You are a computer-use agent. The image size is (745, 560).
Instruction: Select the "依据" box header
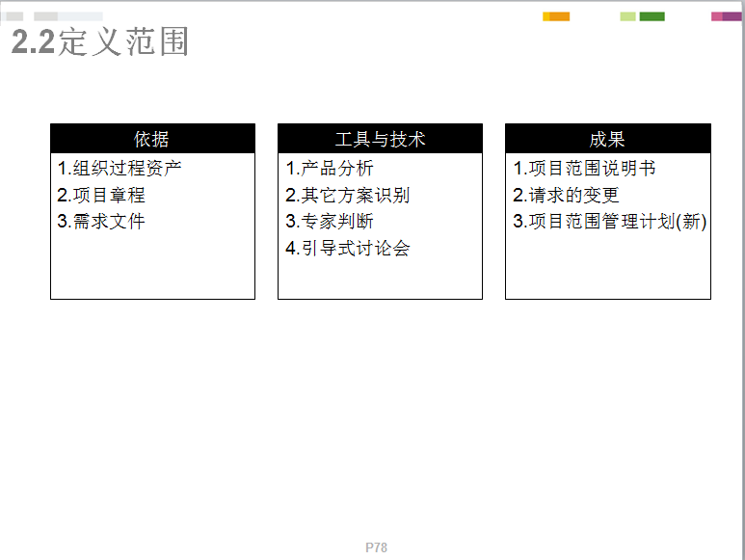pyautogui.click(x=152, y=139)
